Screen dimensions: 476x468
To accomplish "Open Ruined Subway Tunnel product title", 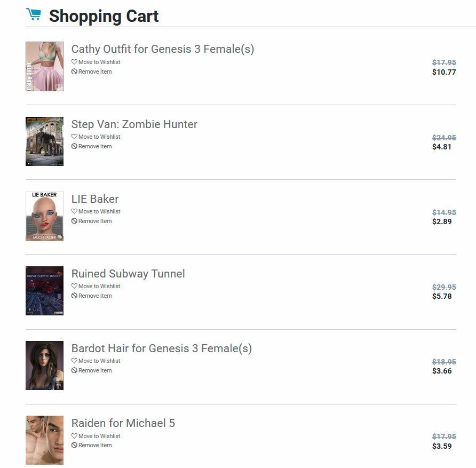I will click(128, 274).
